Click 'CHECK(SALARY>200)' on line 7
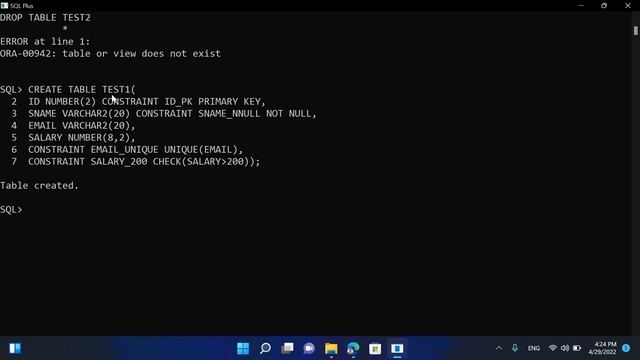Image resolution: width=640 pixels, height=360 pixels. pos(200,162)
